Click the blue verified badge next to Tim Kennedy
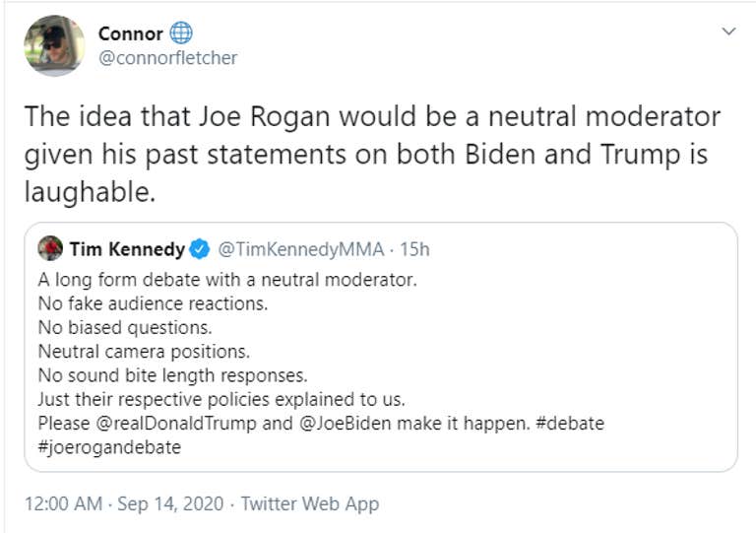The height and width of the screenshot is (533, 756). click(200, 248)
